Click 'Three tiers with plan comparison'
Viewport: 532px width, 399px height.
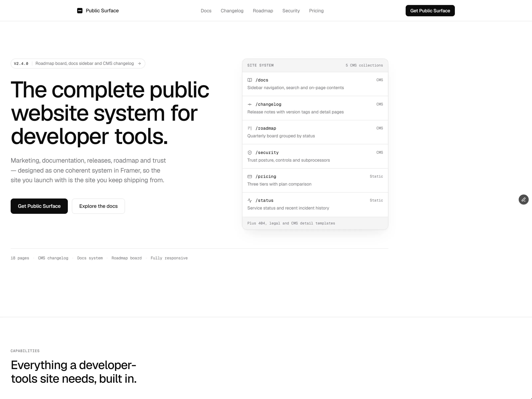tap(279, 184)
